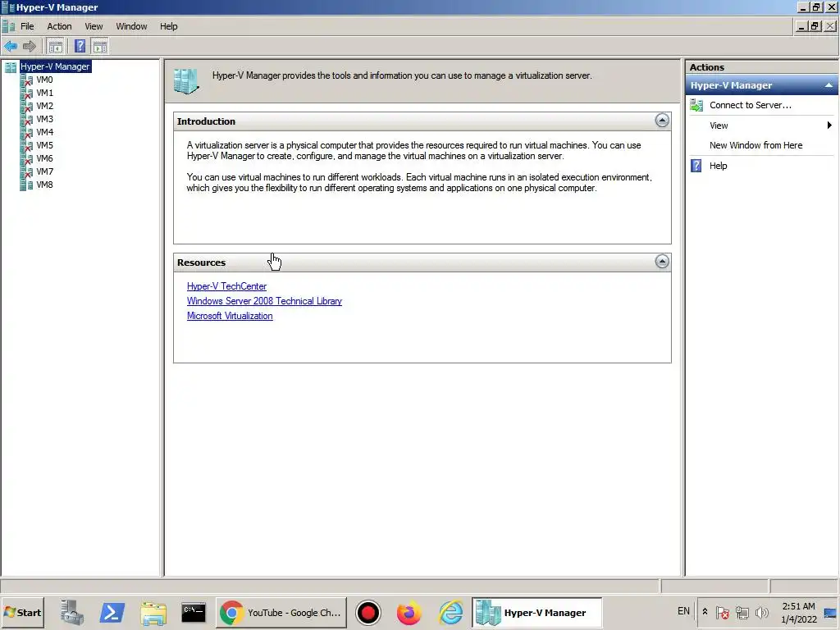Restore the inner console window via menu-bar button
Image resolution: width=840 pixels, height=630 pixels.
pos(815,26)
